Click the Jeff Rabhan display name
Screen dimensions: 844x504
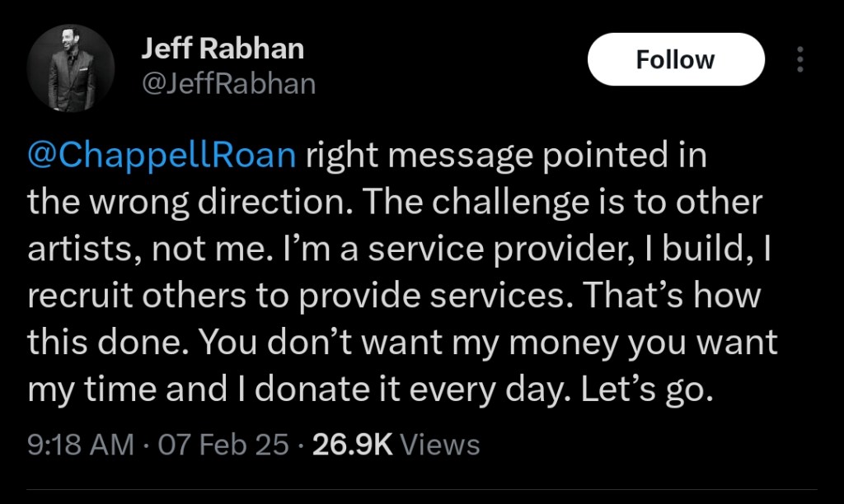tap(223, 49)
